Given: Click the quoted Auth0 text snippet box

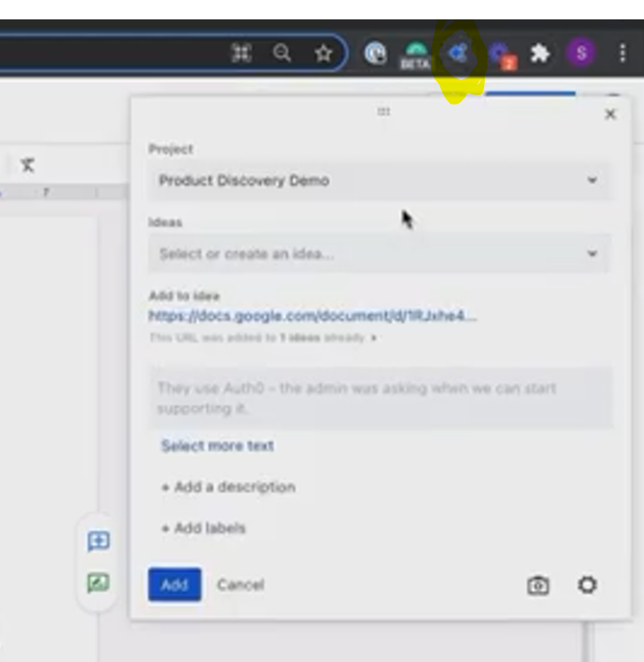Looking at the screenshot, I should click(380, 398).
